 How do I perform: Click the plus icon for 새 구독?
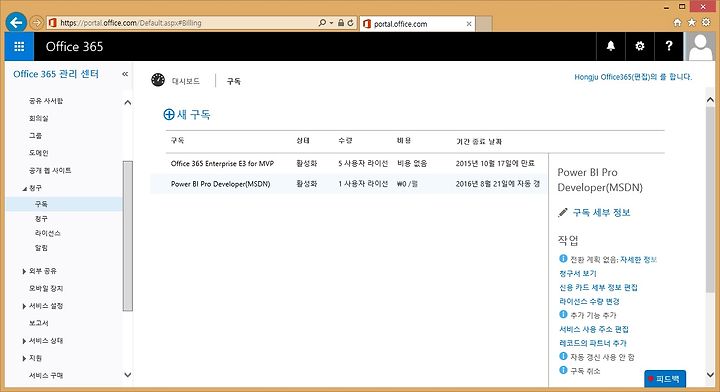(x=169, y=114)
